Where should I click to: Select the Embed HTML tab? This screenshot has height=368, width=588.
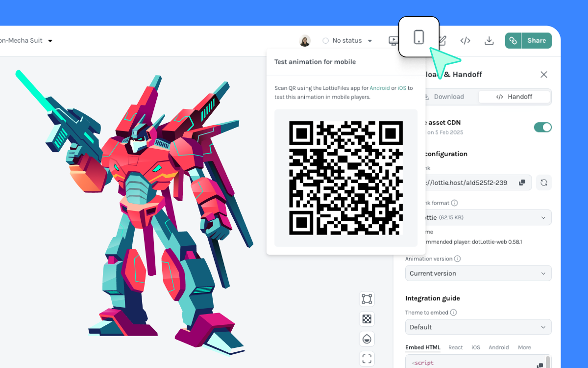point(423,347)
